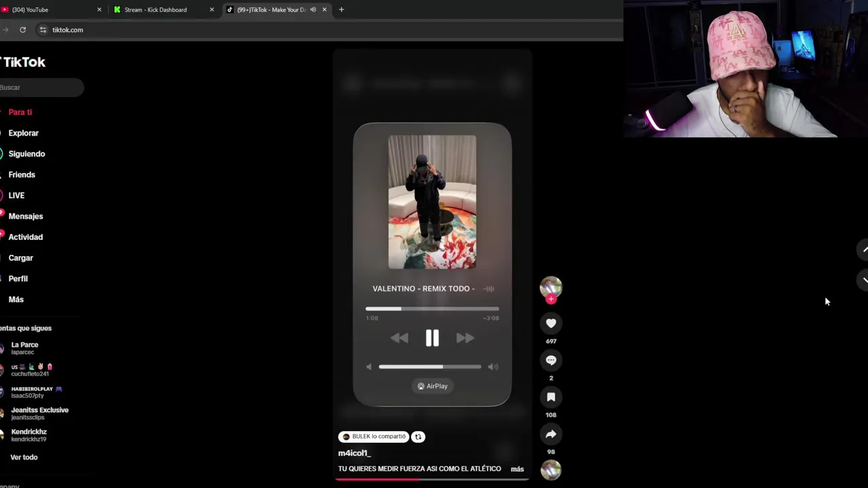Screen dimensions: 868x488
Task: Click the repost icon beside BULEK lo compartió
Action: pos(418,437)
